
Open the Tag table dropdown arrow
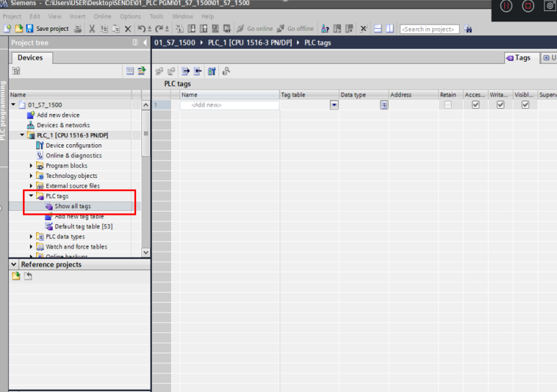[x=334, y=104]
